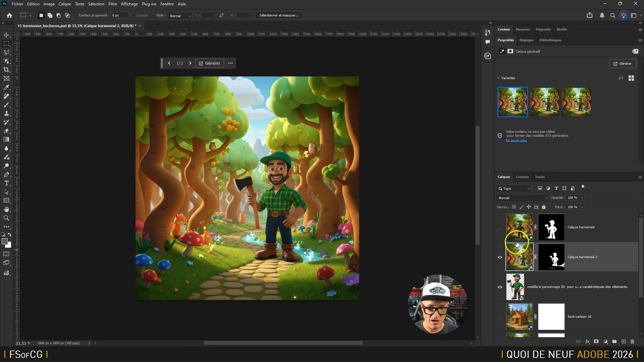Click the foreground color swatch
This screenshot has width=644, height=362.
4,241
